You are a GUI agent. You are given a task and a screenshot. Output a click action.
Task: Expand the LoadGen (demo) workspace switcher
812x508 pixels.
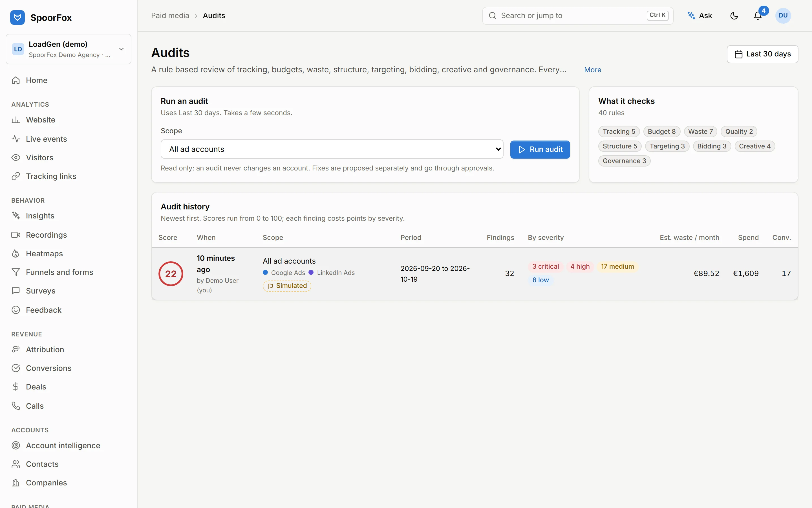pyautogui.click(x=69, y=49)
